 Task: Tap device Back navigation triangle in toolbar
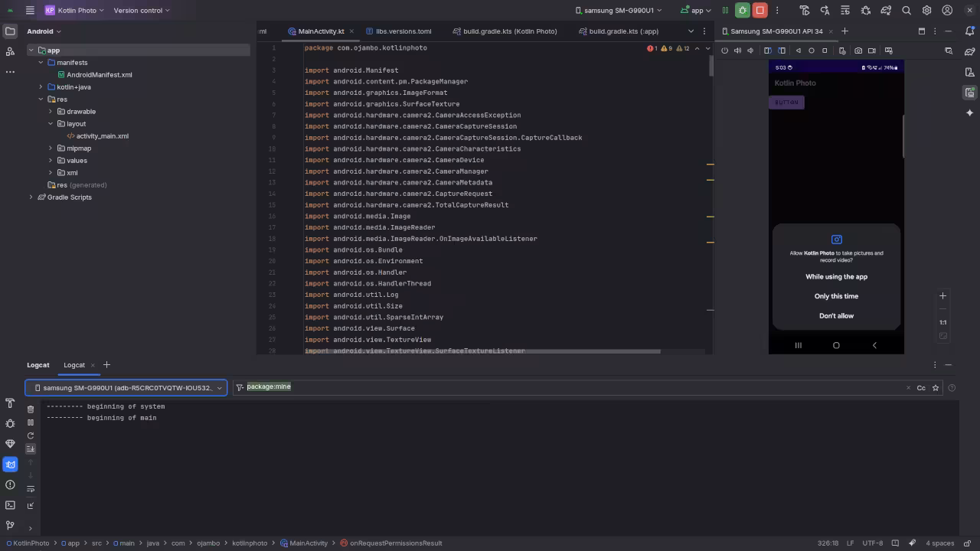click(x=798, y=51)
